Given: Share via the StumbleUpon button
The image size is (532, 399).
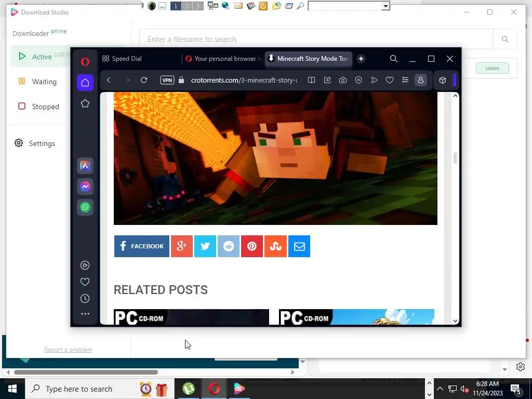Looking at the screenshot, I should pyautogui.click(x=275, y=246).
